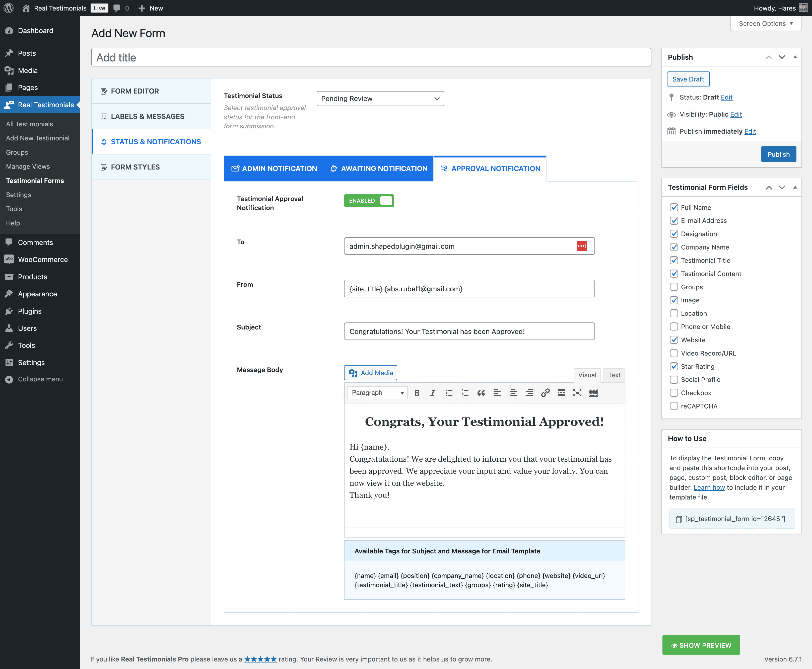Click Add Media button
The height and width of the screenshot is (669, 812).
370,373
